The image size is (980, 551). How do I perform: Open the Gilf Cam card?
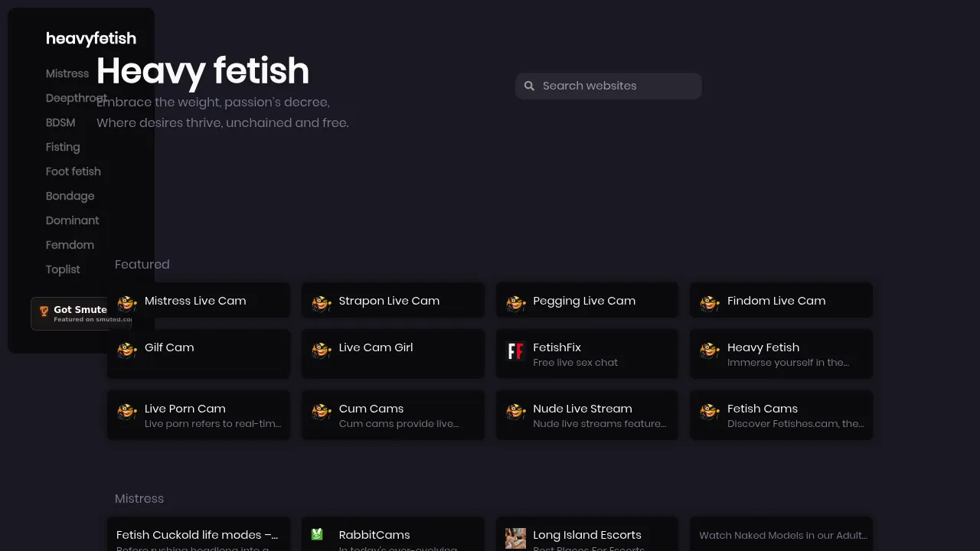[198, 353]
